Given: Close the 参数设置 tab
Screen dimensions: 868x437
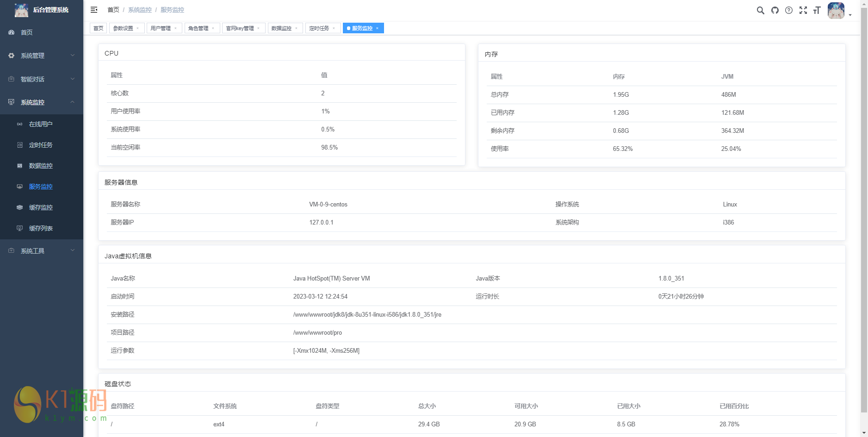Looking at the screenshot, I should point(137,28).
